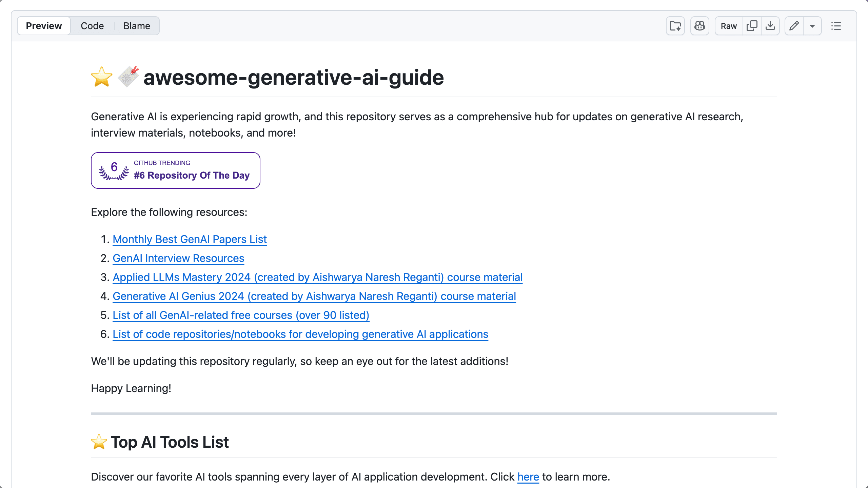
Task: Open the symbols folder icon in toolbar
Action: click(675, 25)
